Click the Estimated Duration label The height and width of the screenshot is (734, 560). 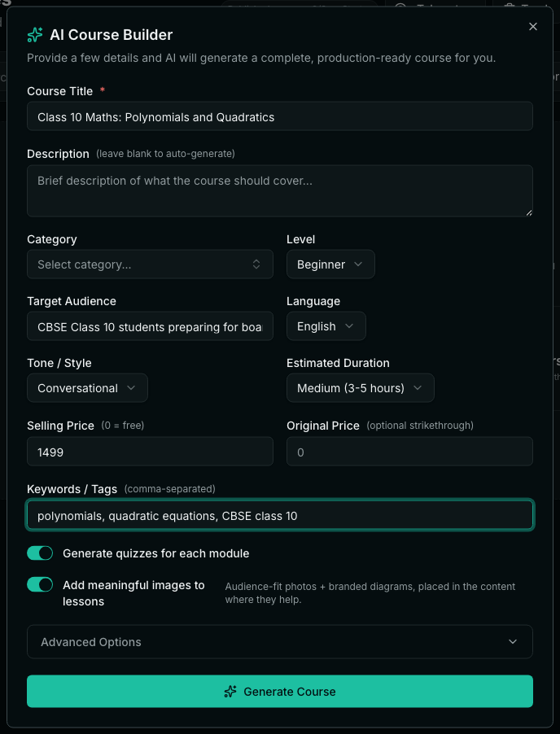pyautogui.click(x=338, y=363)
